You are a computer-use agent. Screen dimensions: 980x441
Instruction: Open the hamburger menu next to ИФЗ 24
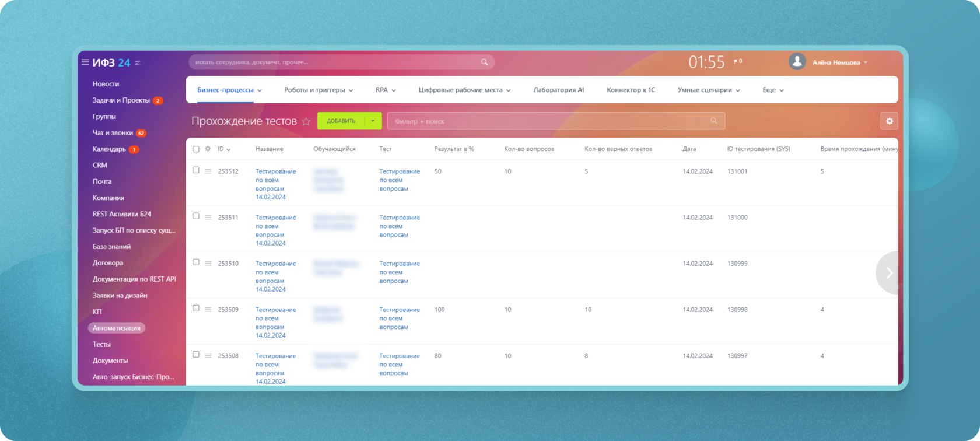[85, 62]
